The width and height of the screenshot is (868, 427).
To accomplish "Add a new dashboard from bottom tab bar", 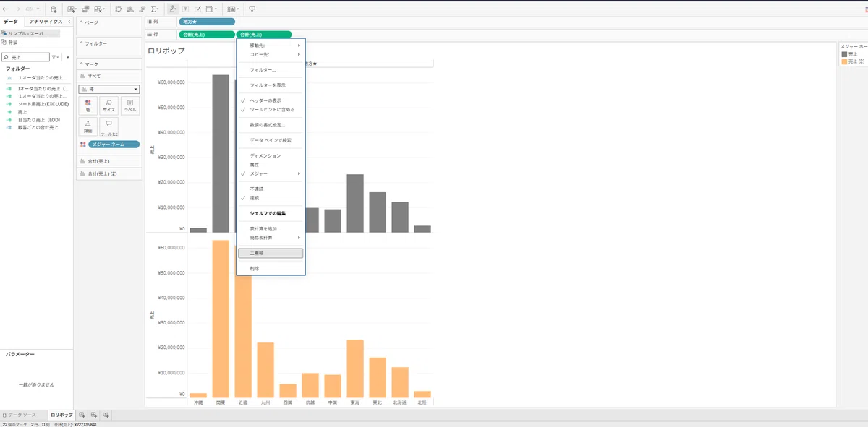I will coord(94,415).
